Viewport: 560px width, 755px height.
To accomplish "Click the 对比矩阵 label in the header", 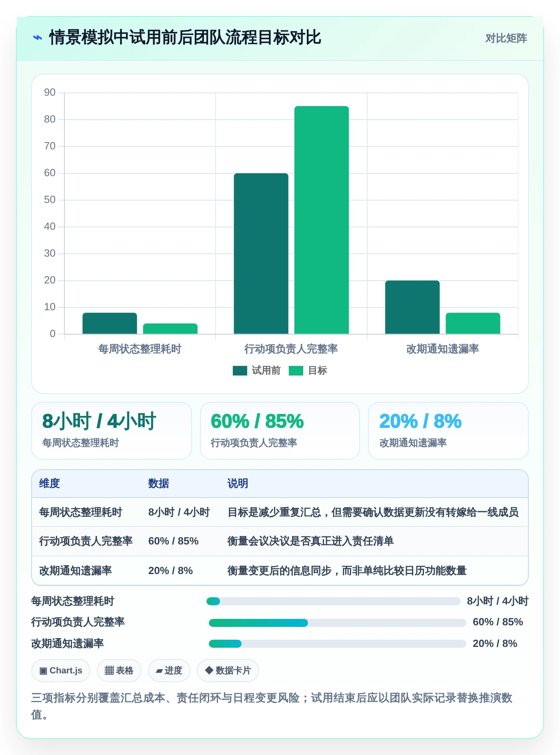I will coord(506,38).
